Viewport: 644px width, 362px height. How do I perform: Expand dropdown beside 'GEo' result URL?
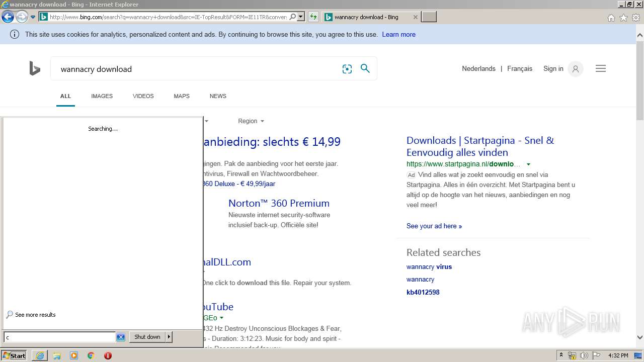click(x=221, y=318)
